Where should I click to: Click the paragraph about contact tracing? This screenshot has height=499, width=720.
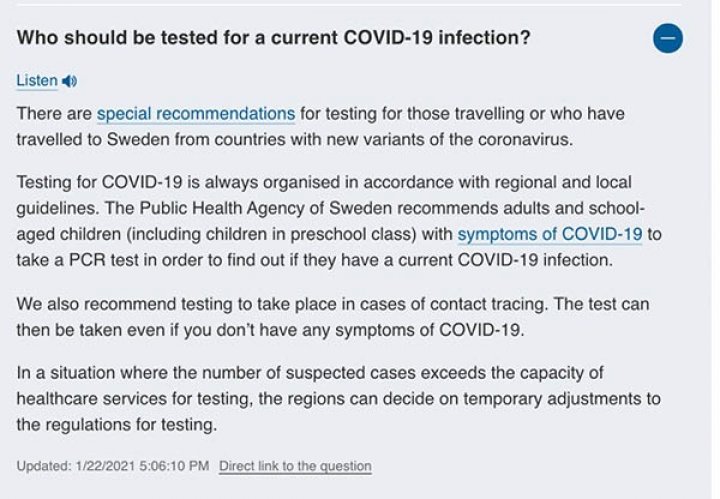coord(333,317)
